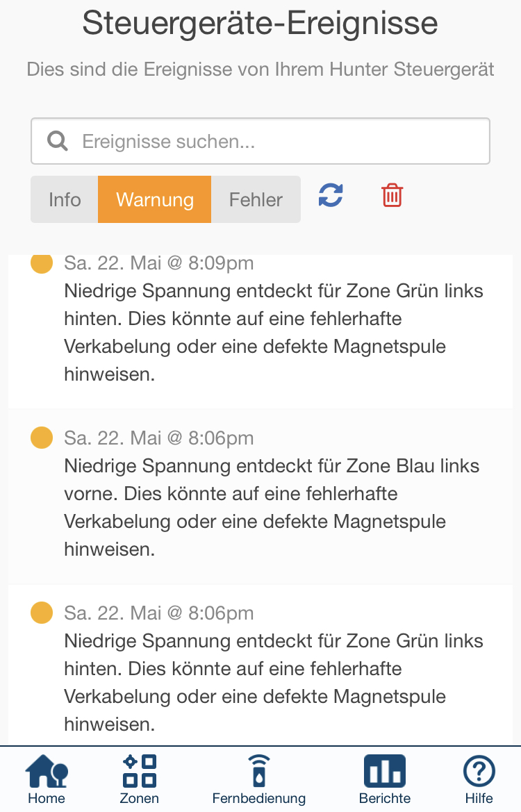
Task: Click yellow dot beside 8:09pm event
Action: point(42,263)
